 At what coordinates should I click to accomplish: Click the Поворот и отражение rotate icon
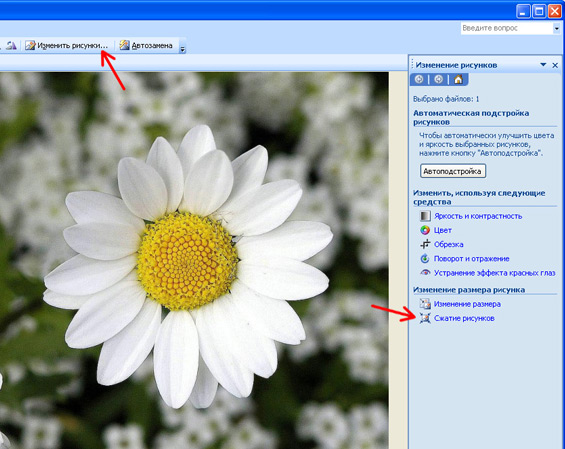pyautogui.click(x=425, y=258)
